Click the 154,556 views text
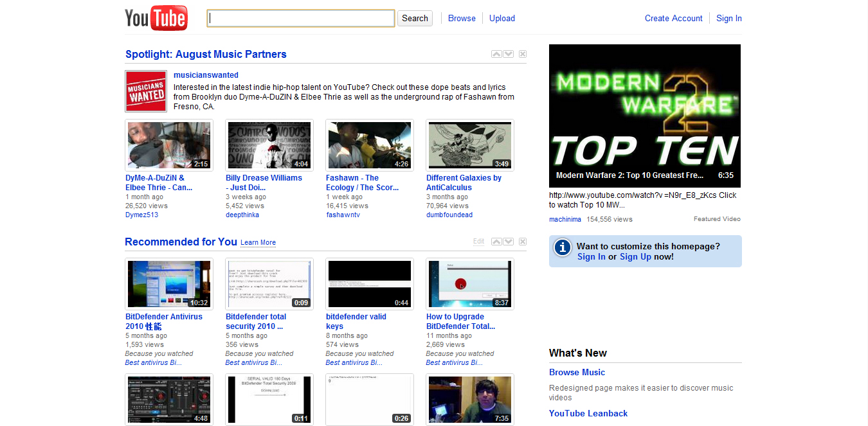Viewport: 868px width, 426px height. (x=610, y=219)
